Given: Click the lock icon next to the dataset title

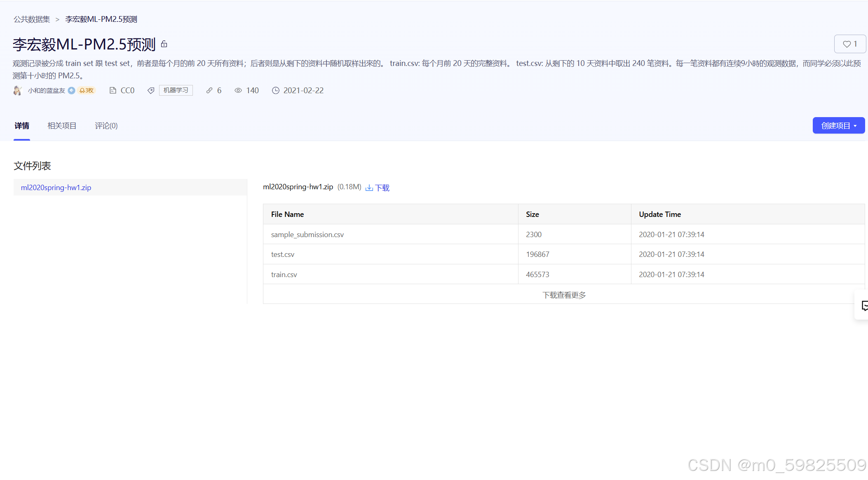Looking at the screenshot, I should (x=164, y=44).
